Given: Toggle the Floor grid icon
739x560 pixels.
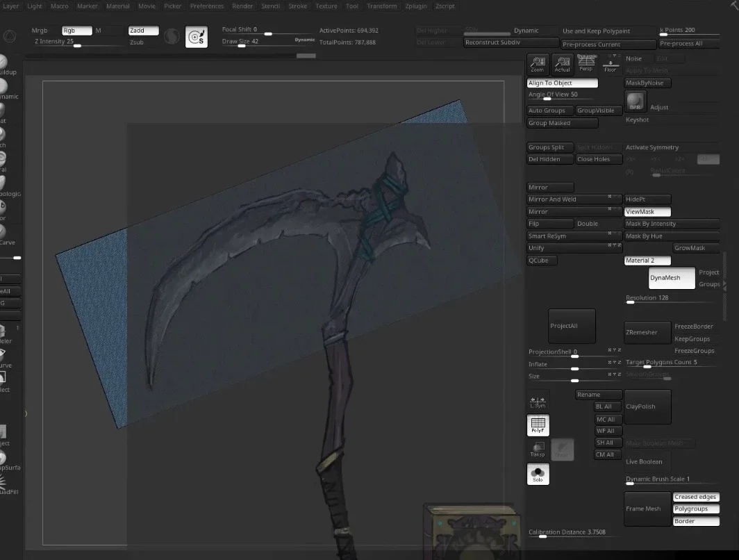Looking at the screenshot, I should (x=611, y=63).
